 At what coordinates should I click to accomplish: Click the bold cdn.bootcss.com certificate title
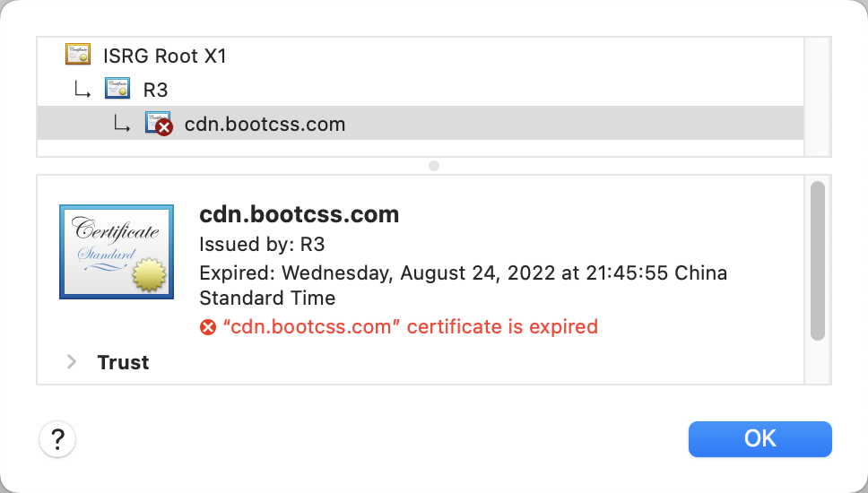(299, 215)
